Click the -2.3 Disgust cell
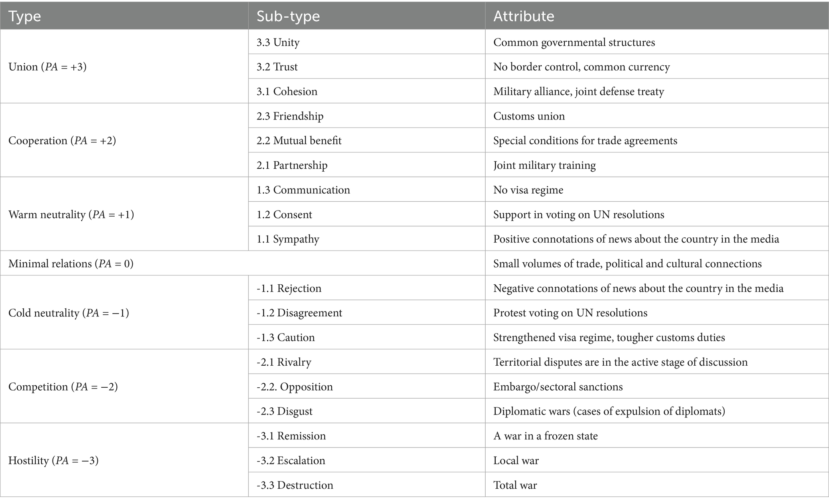 284,411
